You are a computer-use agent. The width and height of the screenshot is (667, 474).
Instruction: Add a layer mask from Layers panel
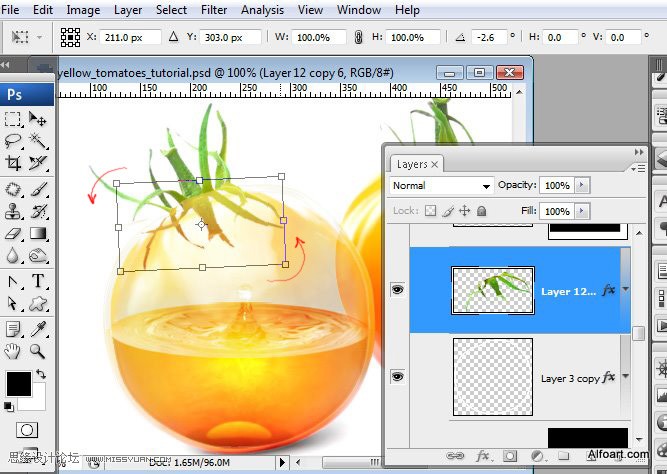[509, 456]
